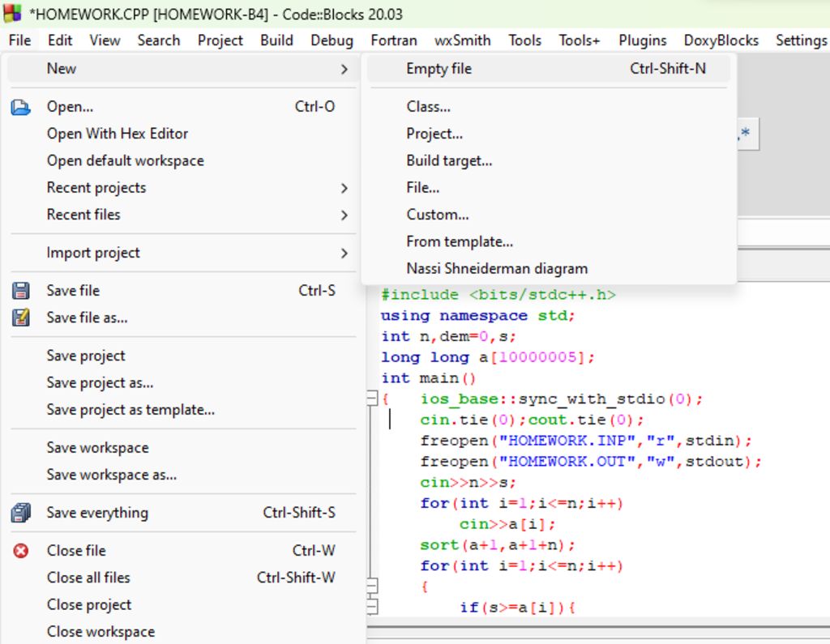Expand the Recent files submenu arrow
Screen dimensions: 830x644
[x=344, y=215]
